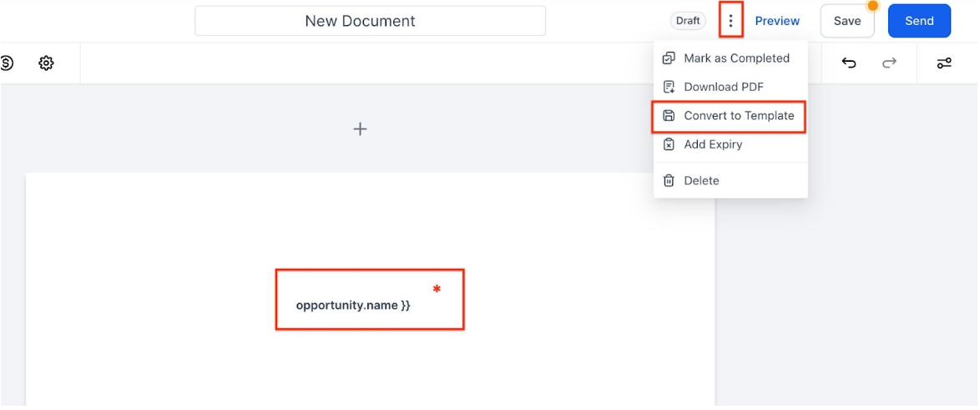This screenshot has height=410, width=980.
Task: Open the sliders adjustment panel icon
Action: coord(944,63)
